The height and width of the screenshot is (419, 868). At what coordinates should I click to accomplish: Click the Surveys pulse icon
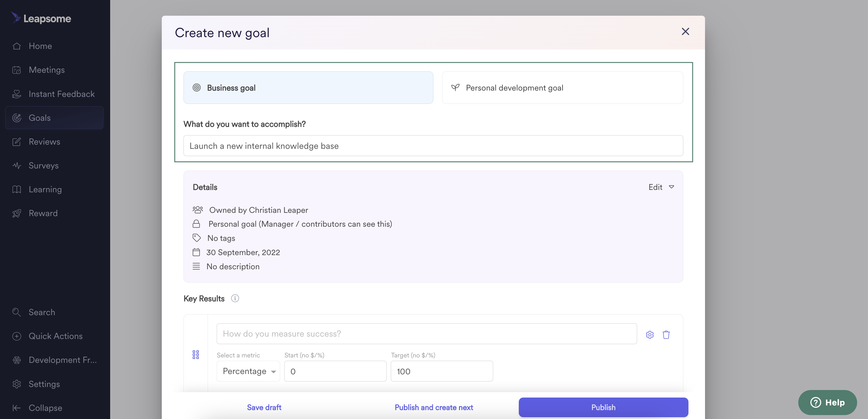17,165
